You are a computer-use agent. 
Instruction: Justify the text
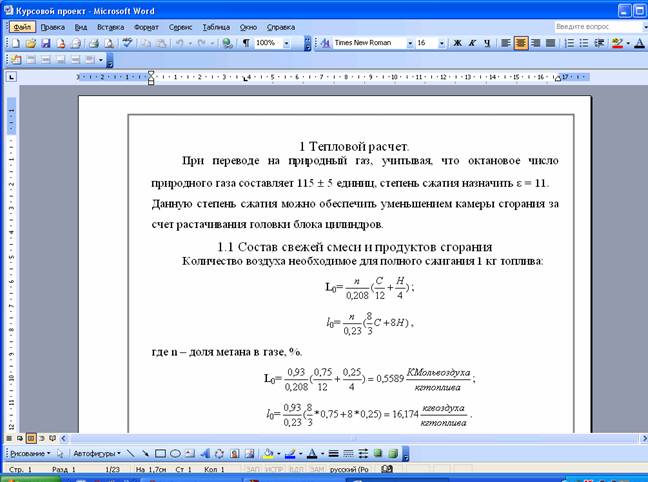click(x=550, y=43)
